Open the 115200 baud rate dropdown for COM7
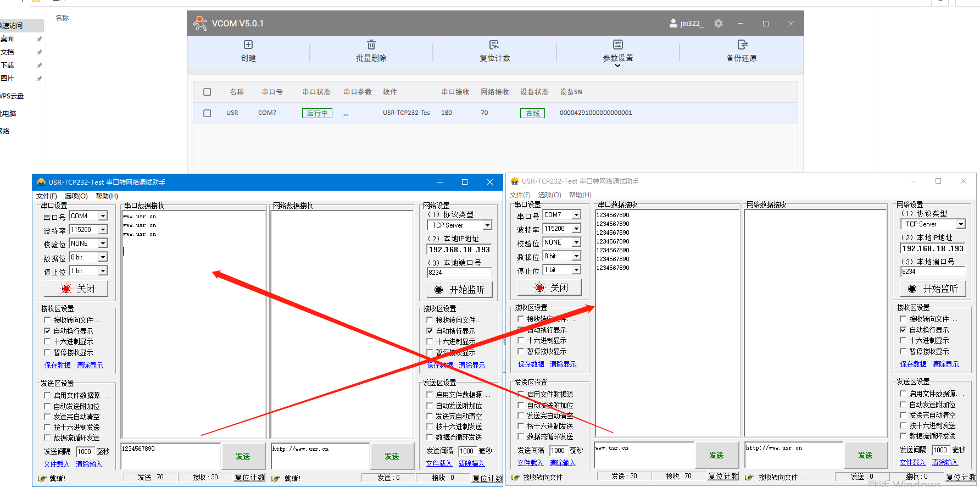This screenshot has height=487, width=980. point(576,229)
